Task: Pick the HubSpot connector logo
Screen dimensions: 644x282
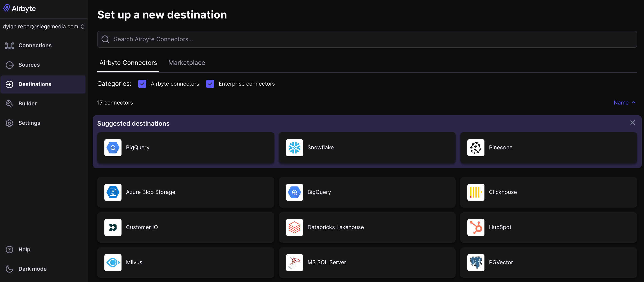Action: coord(475,227)
